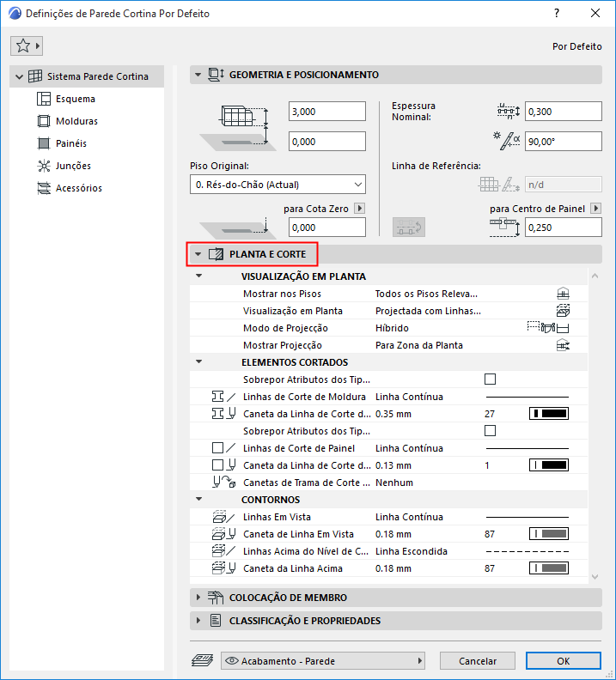
Task: Click the Colocação de Membro panel icon
Action: (216, 598)
